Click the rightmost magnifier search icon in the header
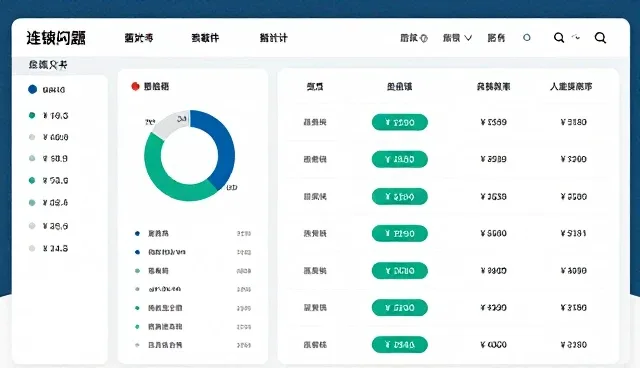 600,38
